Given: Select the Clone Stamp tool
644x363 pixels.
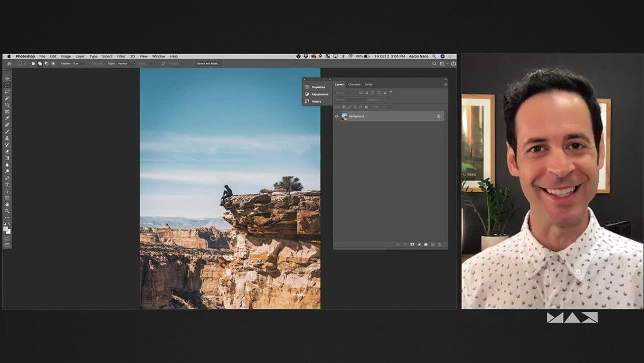Looking at the screenshot, I should [x=7, y=138].
